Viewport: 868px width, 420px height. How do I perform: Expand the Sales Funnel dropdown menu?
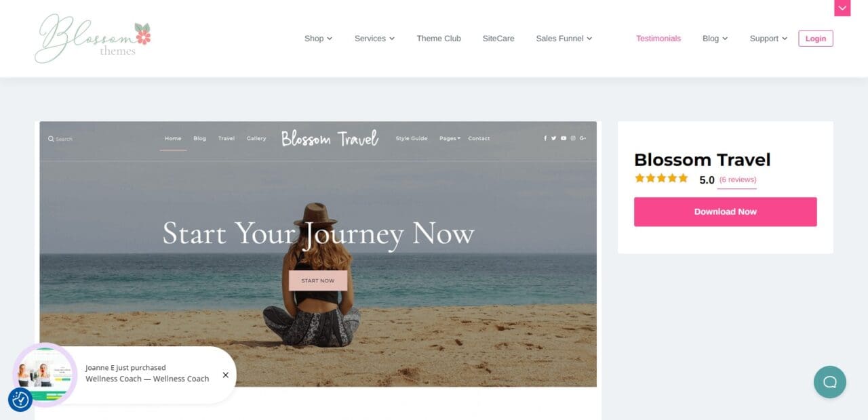(x=564, y=39)
